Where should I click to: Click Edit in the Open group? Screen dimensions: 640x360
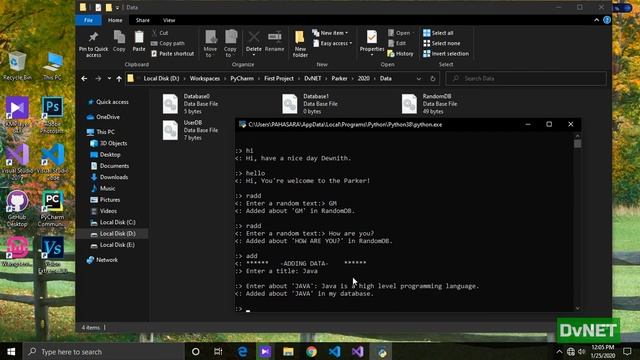397,43
